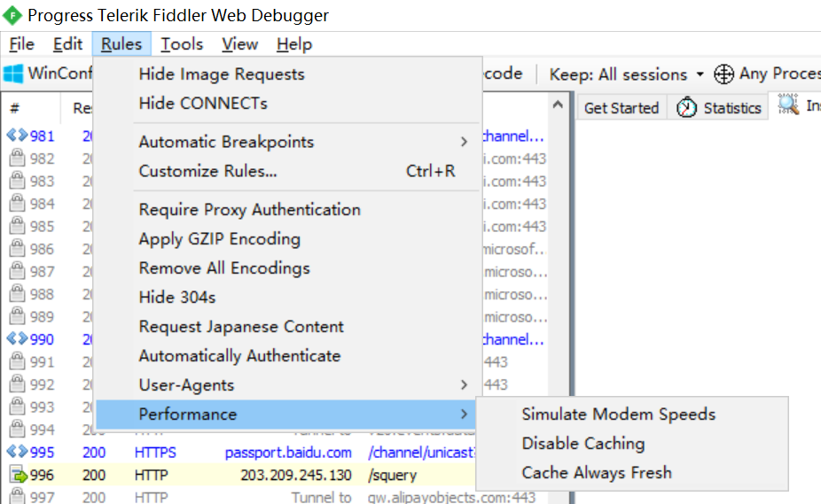821x504 pixels.
Task: Click the lock icon of session 991
Action: click(x=17, y=361)
